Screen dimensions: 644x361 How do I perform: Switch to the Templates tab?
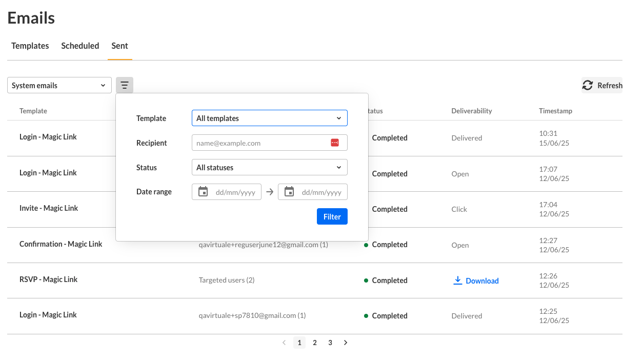tap(30, 46)
